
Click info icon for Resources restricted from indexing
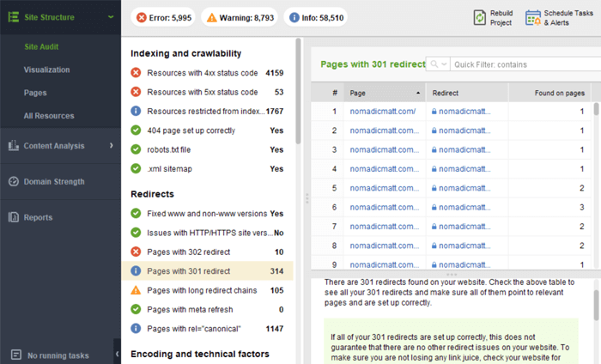point(136,111)
